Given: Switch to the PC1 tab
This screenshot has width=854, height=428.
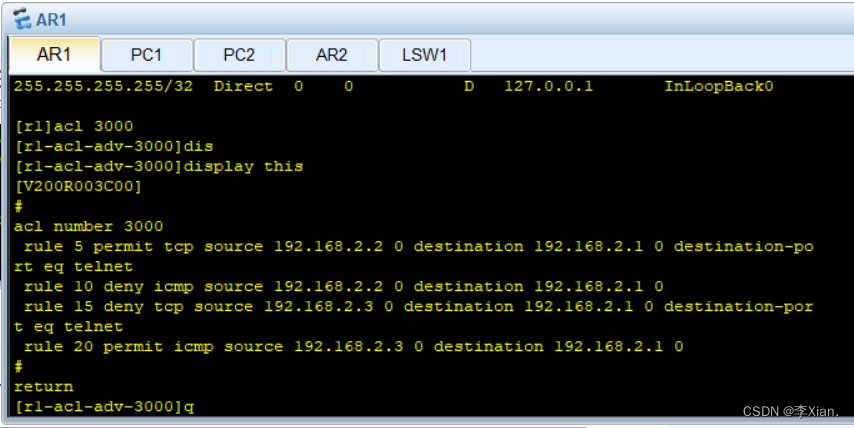Looking at the screenshot, I should click(147, 55).
